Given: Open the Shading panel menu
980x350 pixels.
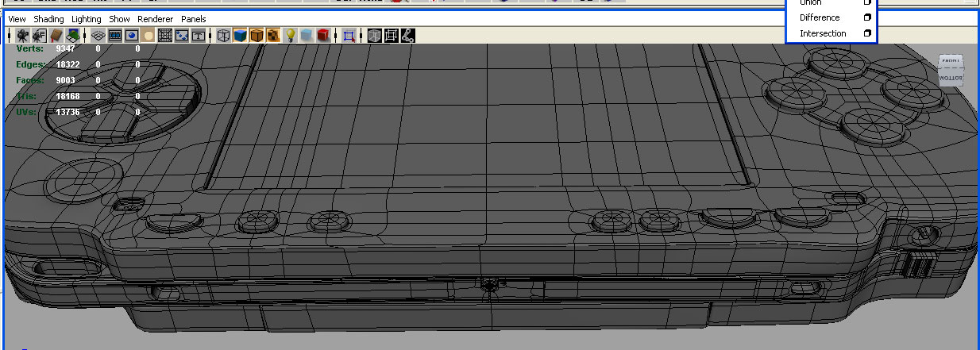Looking at the screenshot, I should pos(48,19).
